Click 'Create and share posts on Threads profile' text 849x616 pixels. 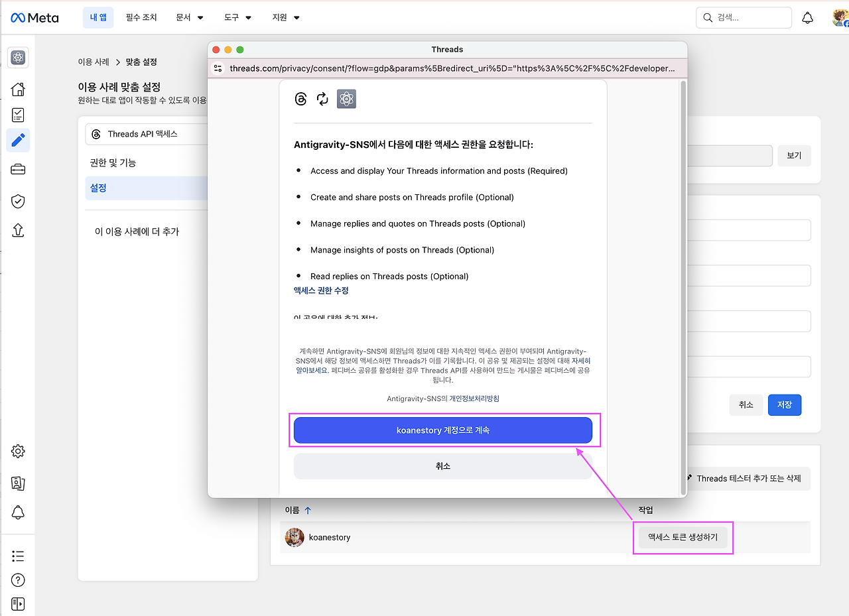tap(412, 198)
